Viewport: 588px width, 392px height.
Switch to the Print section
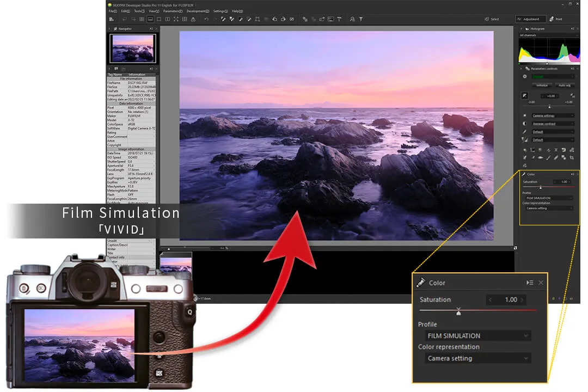click(556, 19)
